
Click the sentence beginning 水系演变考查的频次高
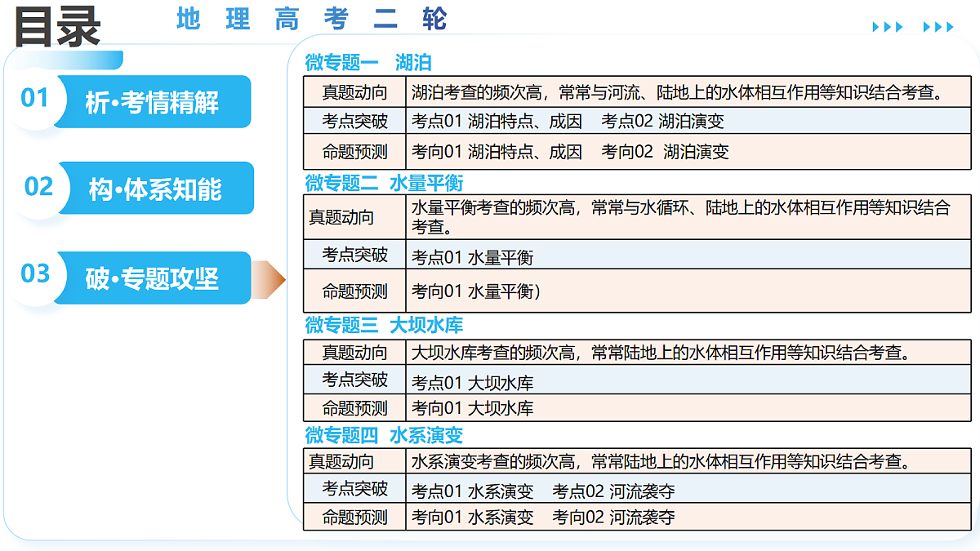point(661,461)
